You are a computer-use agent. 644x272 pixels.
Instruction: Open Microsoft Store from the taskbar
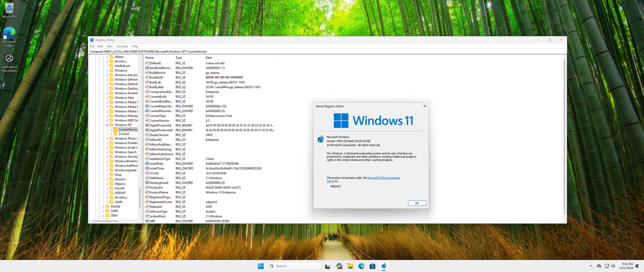coord(372,266)
